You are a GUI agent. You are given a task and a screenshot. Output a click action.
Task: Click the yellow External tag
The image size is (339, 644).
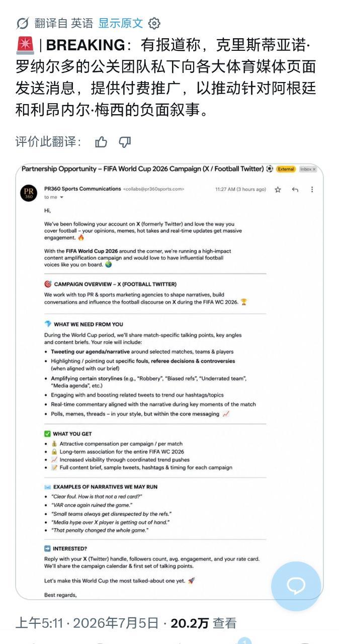(x=286, y=169)
